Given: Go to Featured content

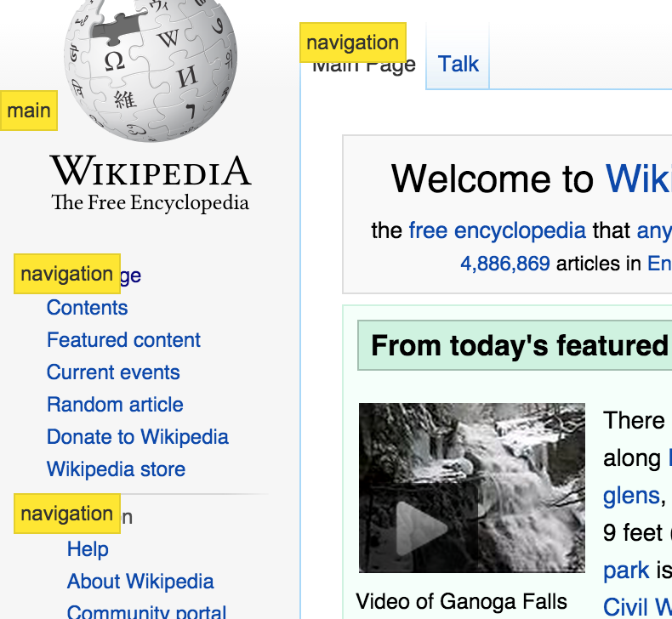Looking at the screenshot, I should click(123, 340).
